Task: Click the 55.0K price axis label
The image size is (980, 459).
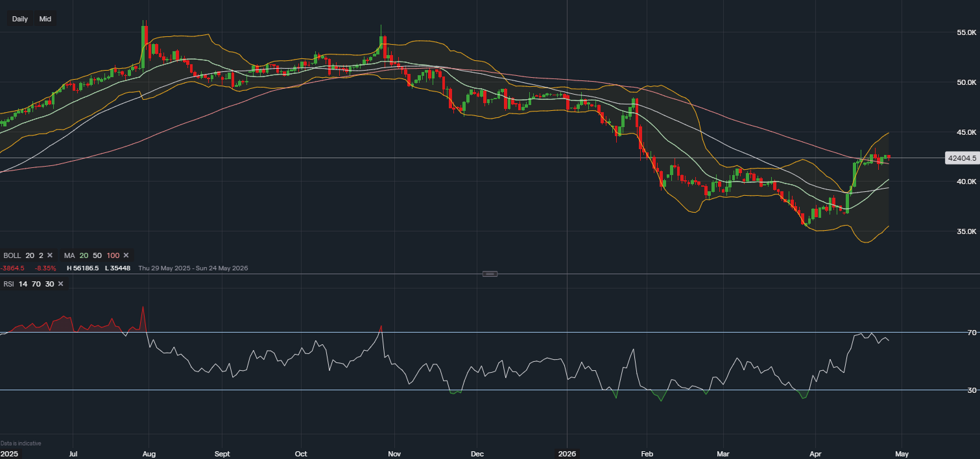Action: (x=966, y=32)
